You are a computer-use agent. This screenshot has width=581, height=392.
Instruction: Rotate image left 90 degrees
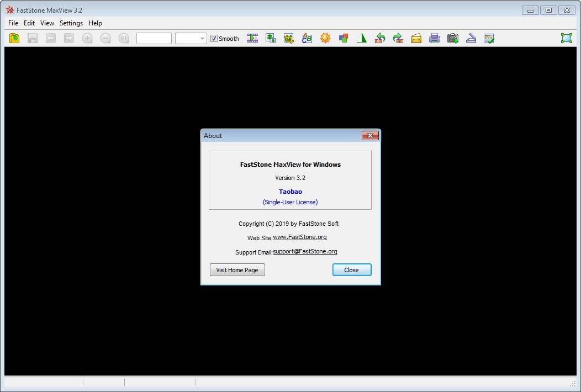point(380,38)
